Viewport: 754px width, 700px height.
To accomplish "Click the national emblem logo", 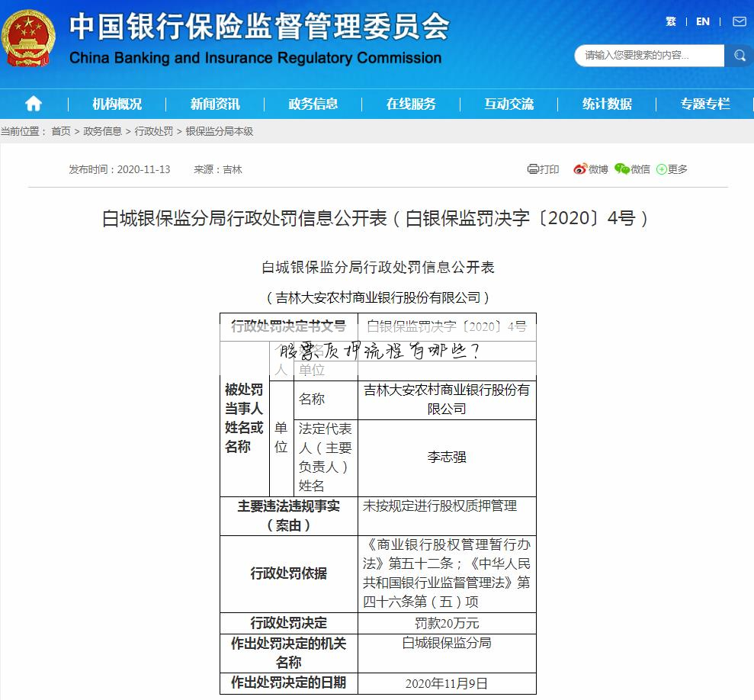I will (x=28, y=37).
